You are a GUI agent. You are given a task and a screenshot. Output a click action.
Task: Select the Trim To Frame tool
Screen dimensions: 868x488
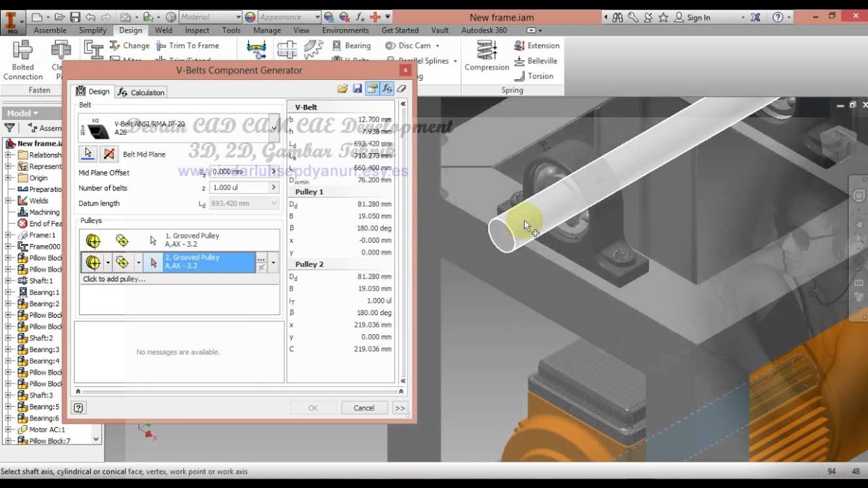[188, 45]
